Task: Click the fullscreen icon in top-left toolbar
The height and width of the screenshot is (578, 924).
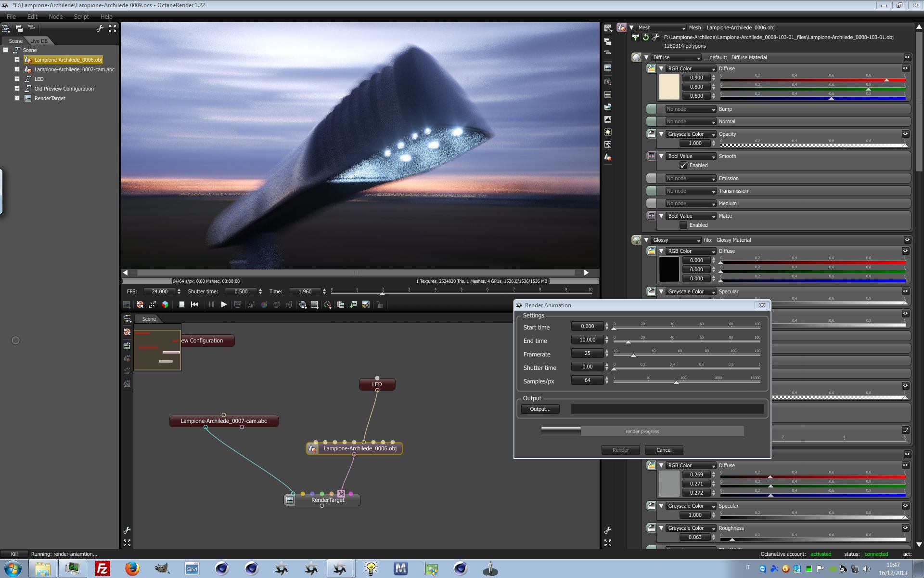Action: tap(113, 28)
